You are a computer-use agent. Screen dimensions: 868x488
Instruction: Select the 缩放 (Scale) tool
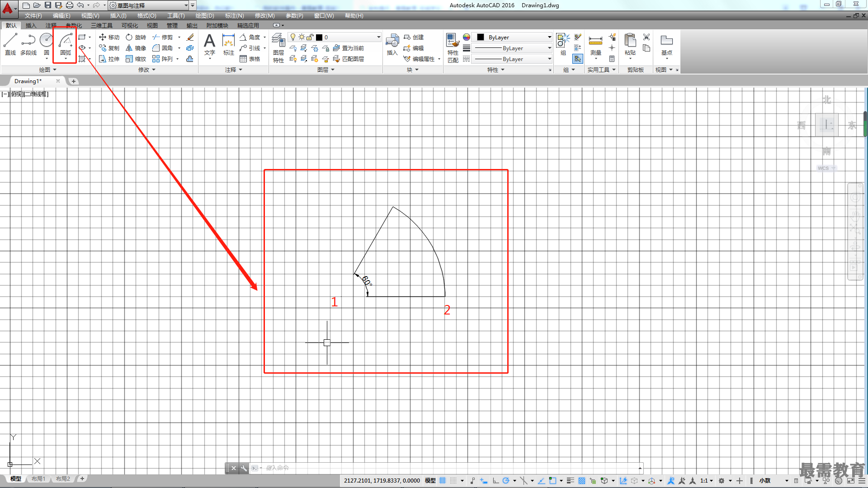point(136,59)
